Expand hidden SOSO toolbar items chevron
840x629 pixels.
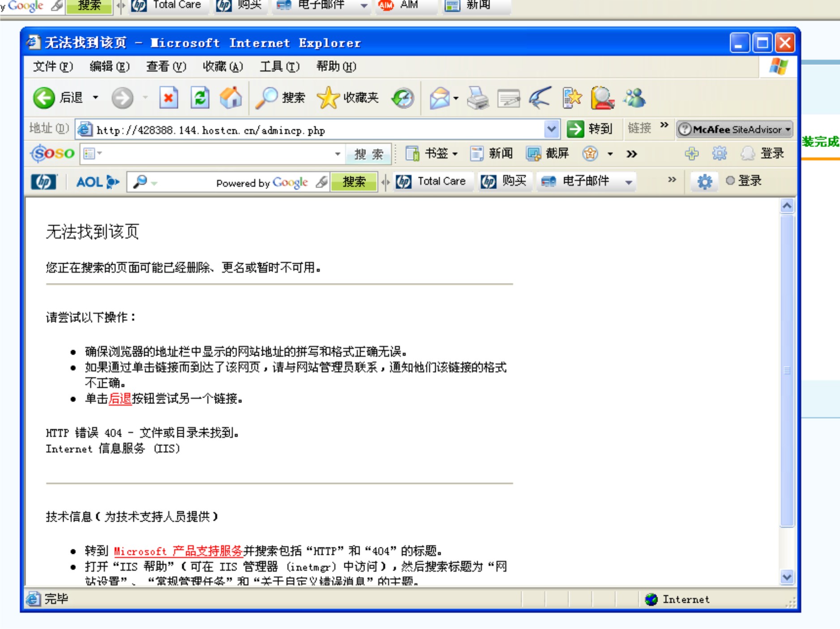[x=631, y=154]
